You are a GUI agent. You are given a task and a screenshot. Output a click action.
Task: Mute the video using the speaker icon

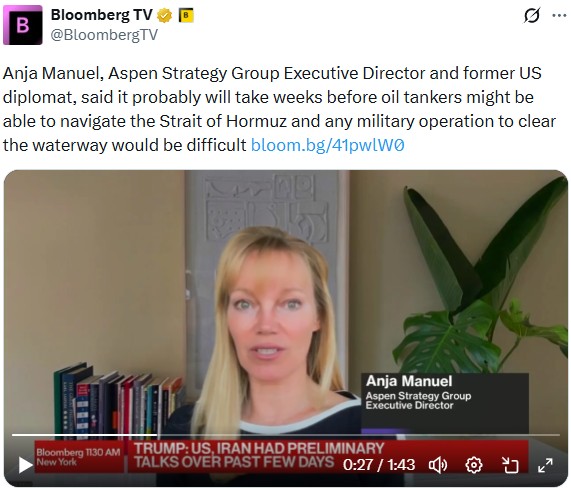coord(437,465)
